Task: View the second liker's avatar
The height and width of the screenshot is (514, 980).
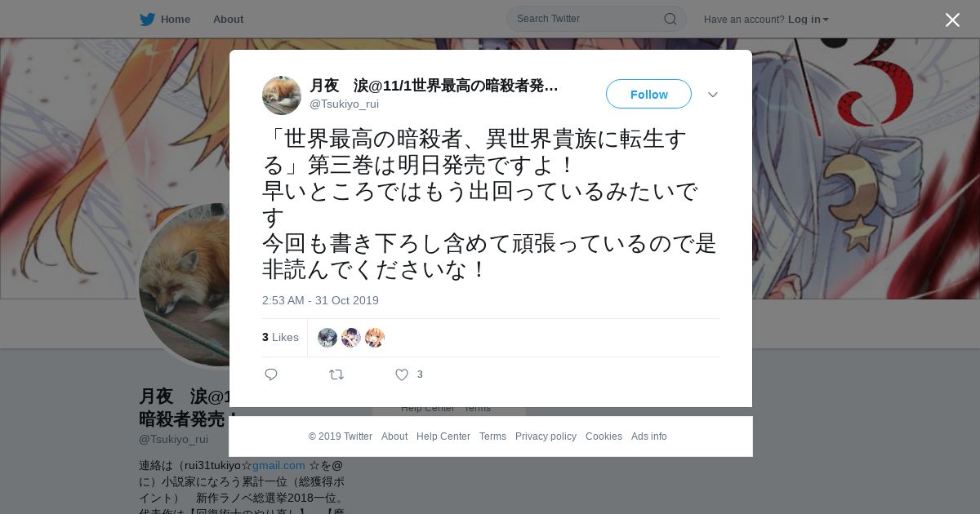Action: click(x=351, y=338)
